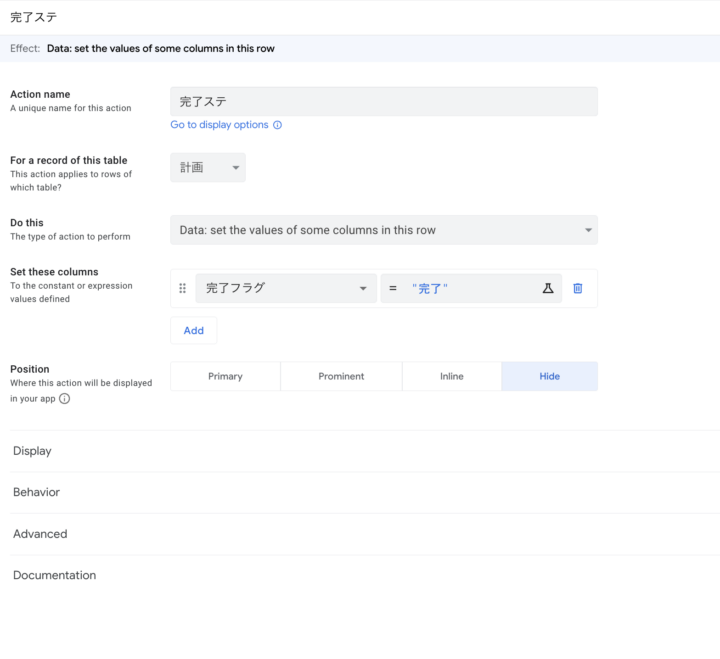Delete the 完了フラグ column assignment with trash icon

[578, 288]
